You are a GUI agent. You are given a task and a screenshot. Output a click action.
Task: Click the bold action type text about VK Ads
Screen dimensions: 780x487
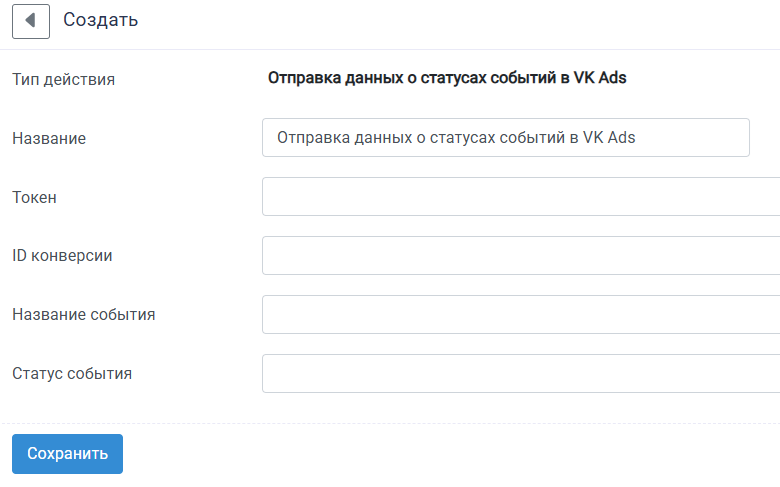click(447, 78)
